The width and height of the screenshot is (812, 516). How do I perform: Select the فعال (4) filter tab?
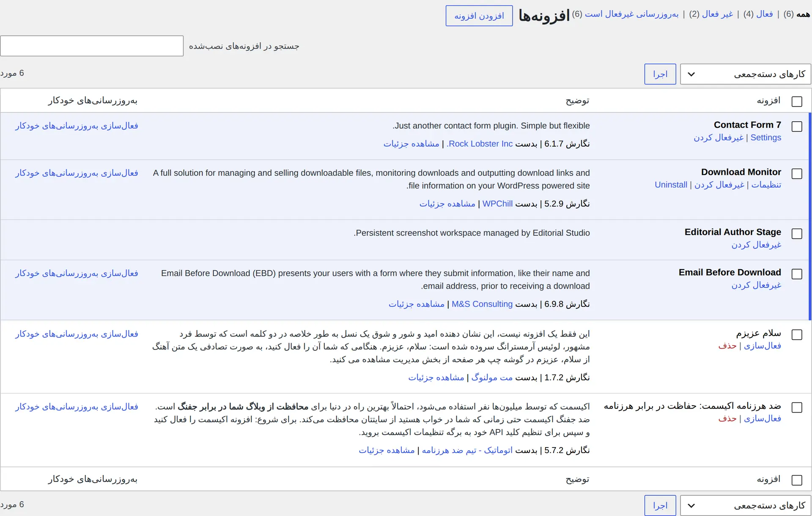[x=758, y=14]
